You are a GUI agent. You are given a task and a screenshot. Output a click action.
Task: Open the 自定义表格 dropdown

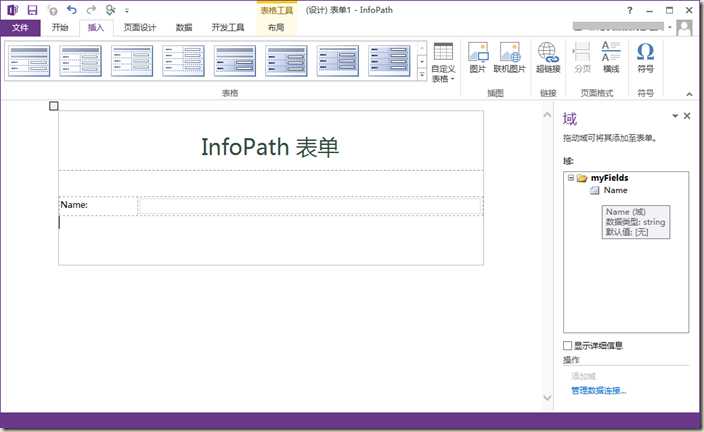443,63
